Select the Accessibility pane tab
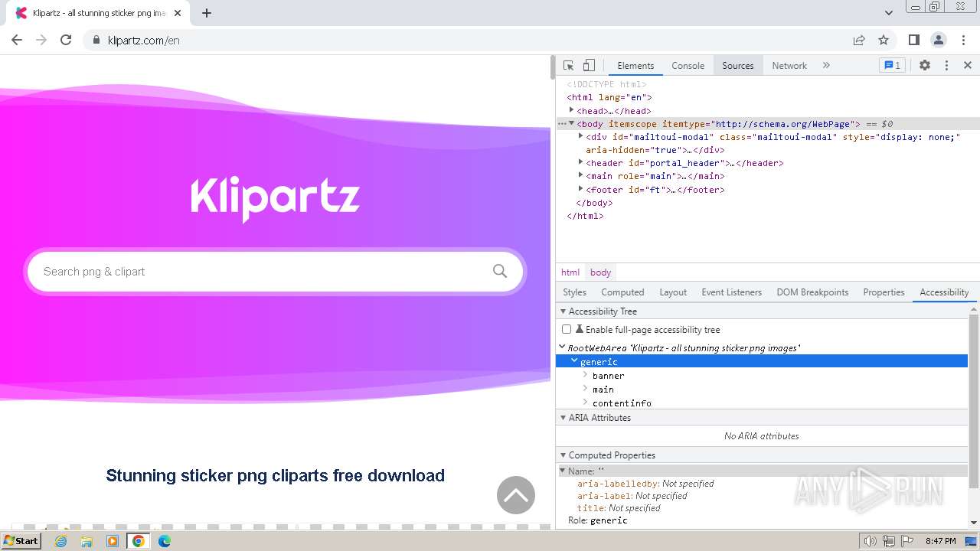The height and width of the screenshot is (551, 980). pyautogui.click(x=944, y=292)
